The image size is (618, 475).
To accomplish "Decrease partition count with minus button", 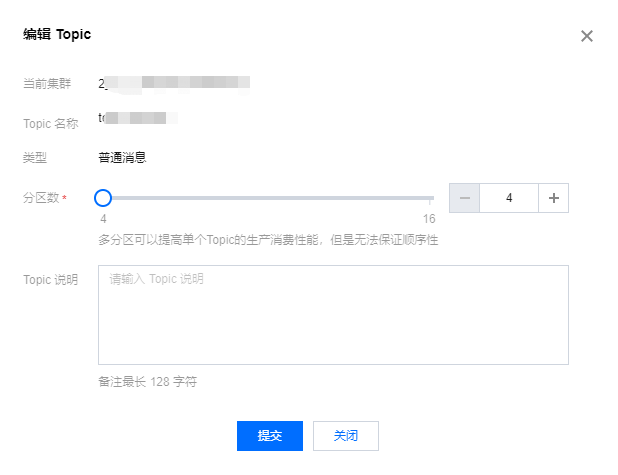I will [x=464, y=198].
